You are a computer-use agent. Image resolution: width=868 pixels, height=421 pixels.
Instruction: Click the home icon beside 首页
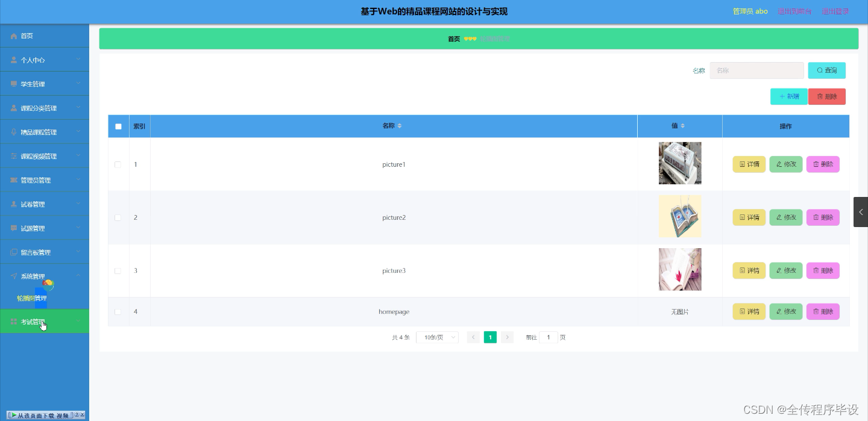(x=14, y=36)
